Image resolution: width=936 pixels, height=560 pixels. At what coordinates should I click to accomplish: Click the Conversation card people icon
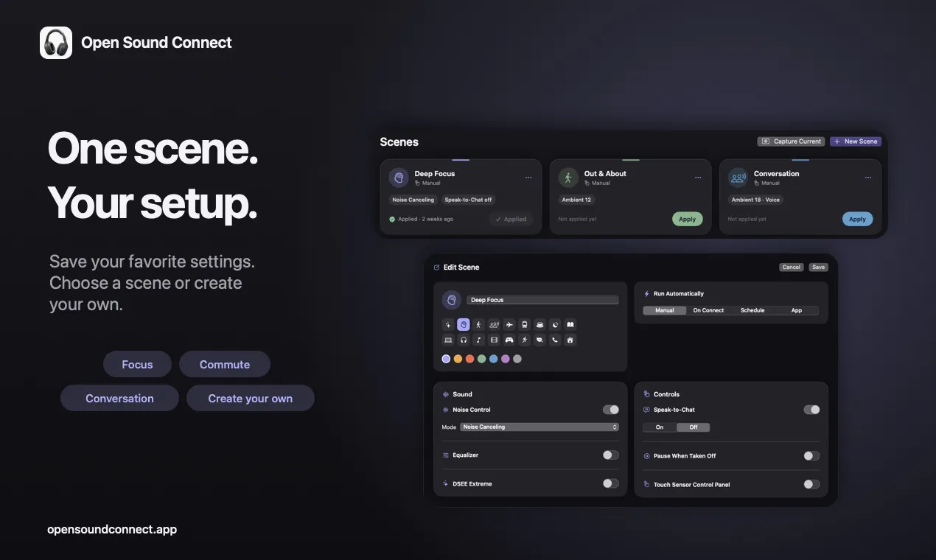coord(738,178)
